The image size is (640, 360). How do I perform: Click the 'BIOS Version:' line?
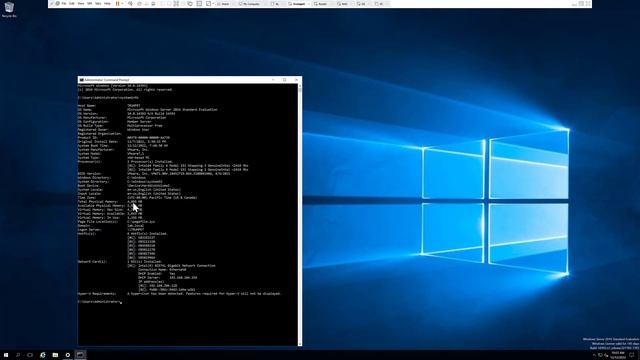click(x=154, y=173)
